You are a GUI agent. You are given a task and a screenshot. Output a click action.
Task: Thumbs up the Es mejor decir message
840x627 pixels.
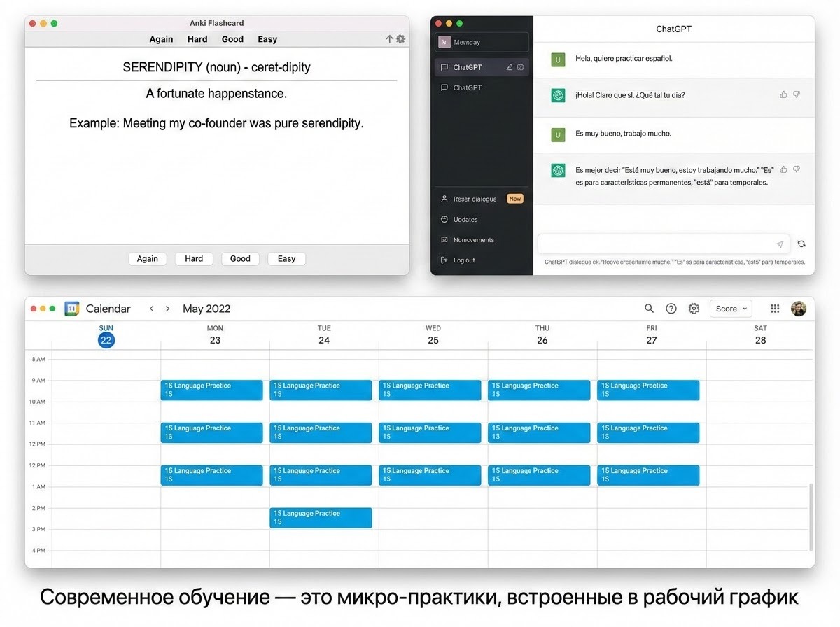(x=783, y=169)
